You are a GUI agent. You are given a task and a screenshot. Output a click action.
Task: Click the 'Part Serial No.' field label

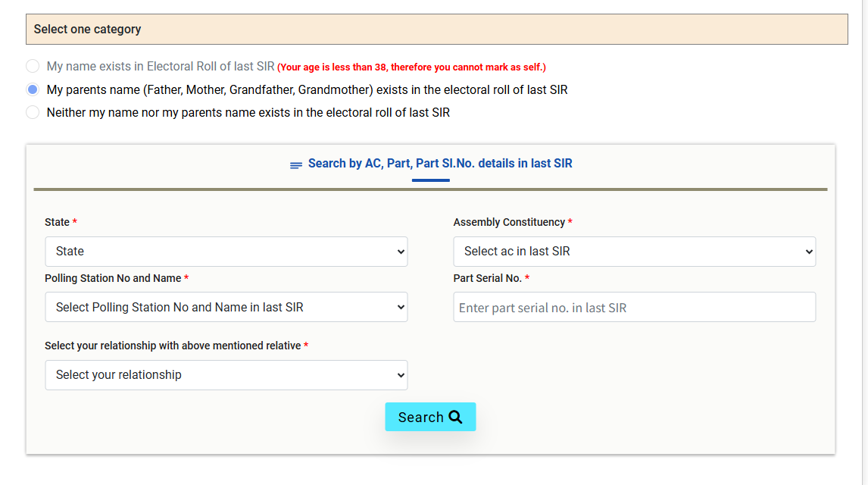[x=488, y=278]
